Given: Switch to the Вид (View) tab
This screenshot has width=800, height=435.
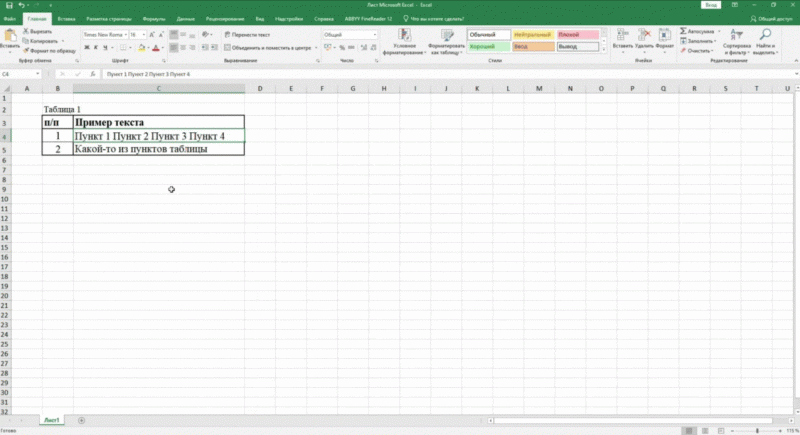Looking at the screenshot, I should tap(260, 19).
